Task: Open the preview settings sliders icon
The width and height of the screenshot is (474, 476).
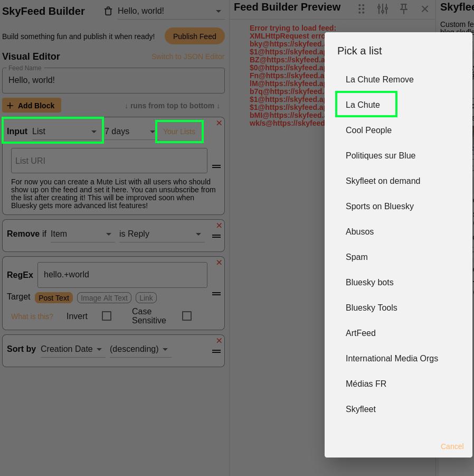Action: (x=382, y=9)
